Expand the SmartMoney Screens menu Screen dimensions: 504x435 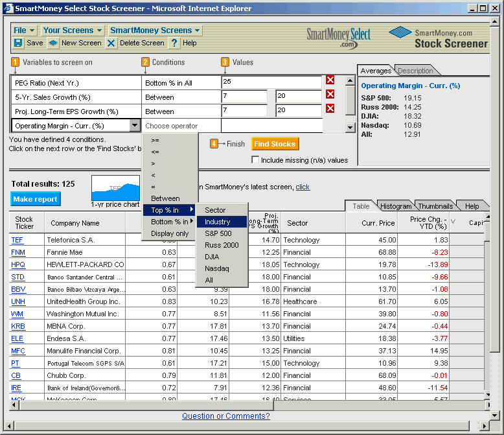tap(155, 30)
